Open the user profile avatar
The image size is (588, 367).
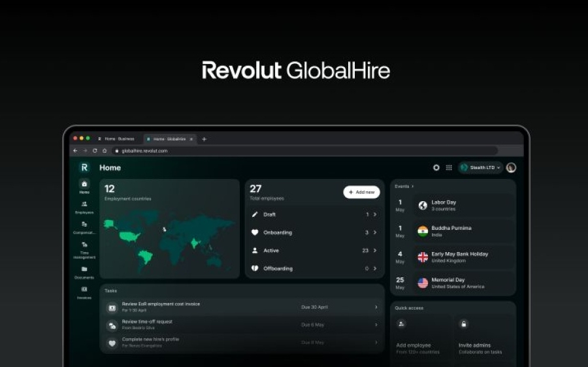point(511,168)
